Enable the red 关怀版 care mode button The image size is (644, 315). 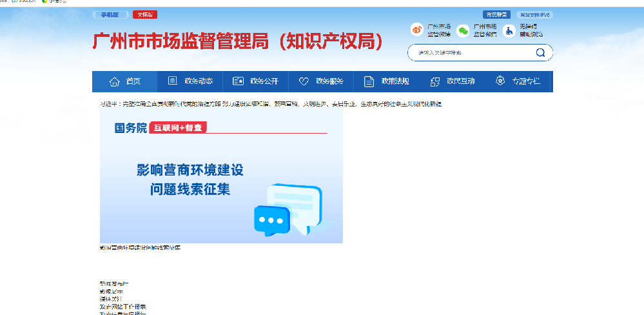145,15
